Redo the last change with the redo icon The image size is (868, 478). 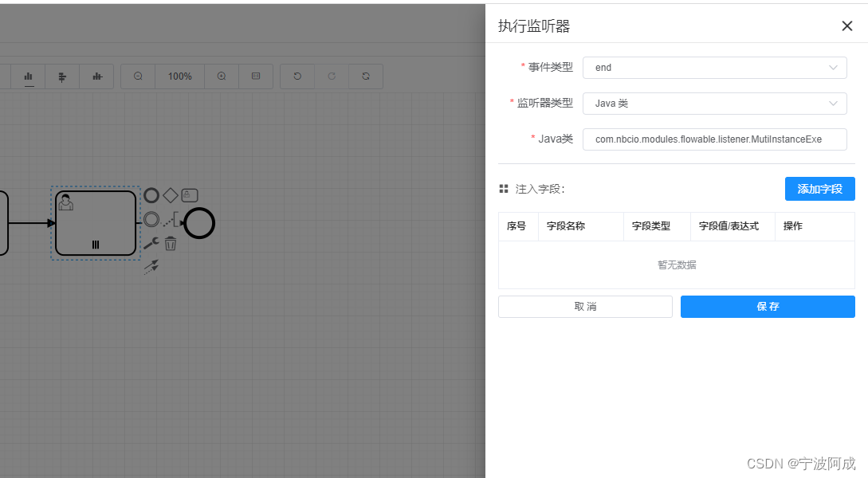click(331, 76)
